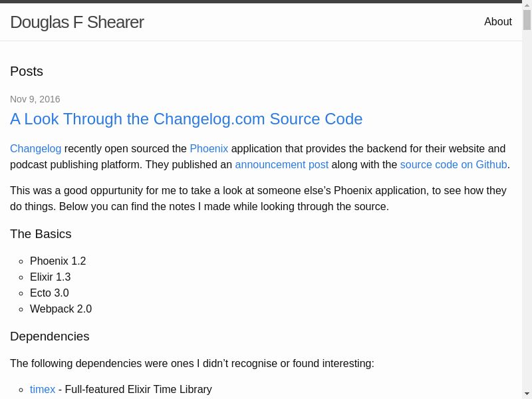Click the Phoenix 1.2 list item

[58, 261]
